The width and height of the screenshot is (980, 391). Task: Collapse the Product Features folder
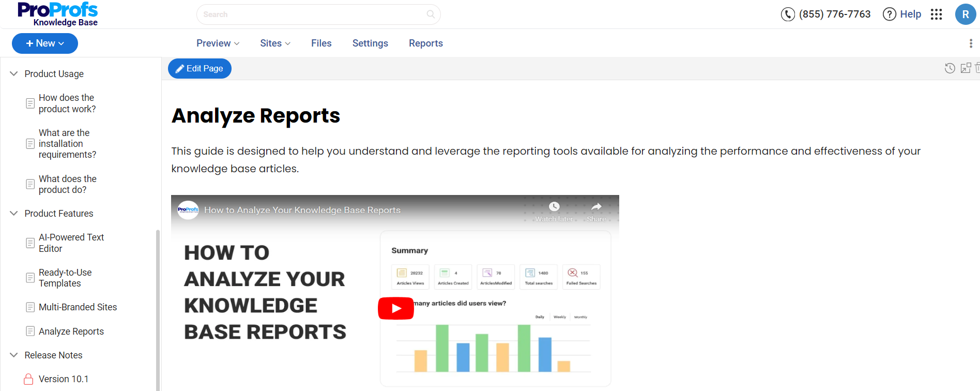click(14, 213)
